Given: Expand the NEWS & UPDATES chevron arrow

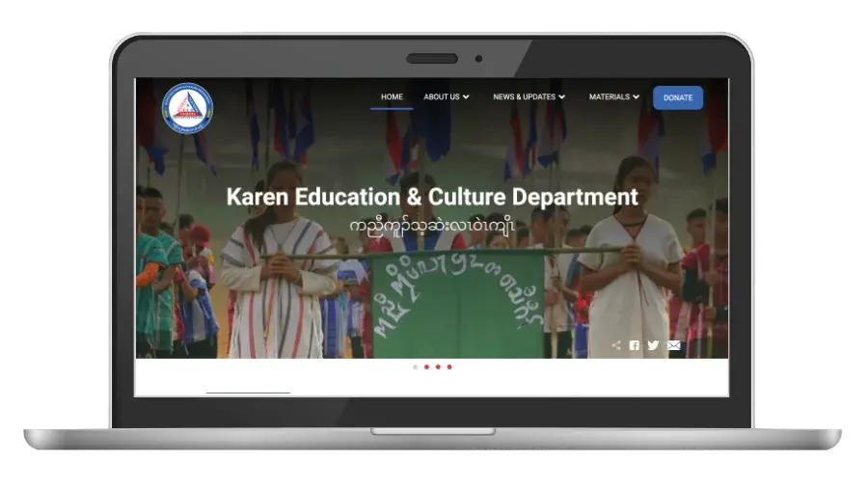Looking at the screenshot, I should (562, 96).
